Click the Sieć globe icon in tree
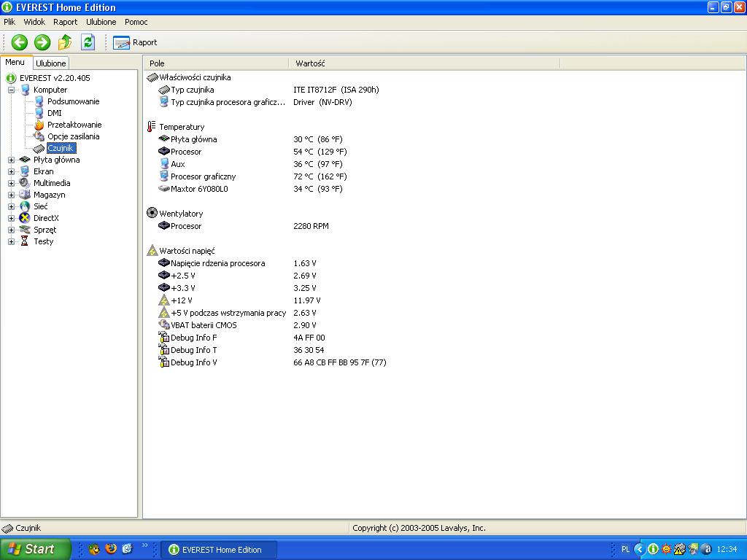This screenshot has width=747, height=560. [25, 206]
